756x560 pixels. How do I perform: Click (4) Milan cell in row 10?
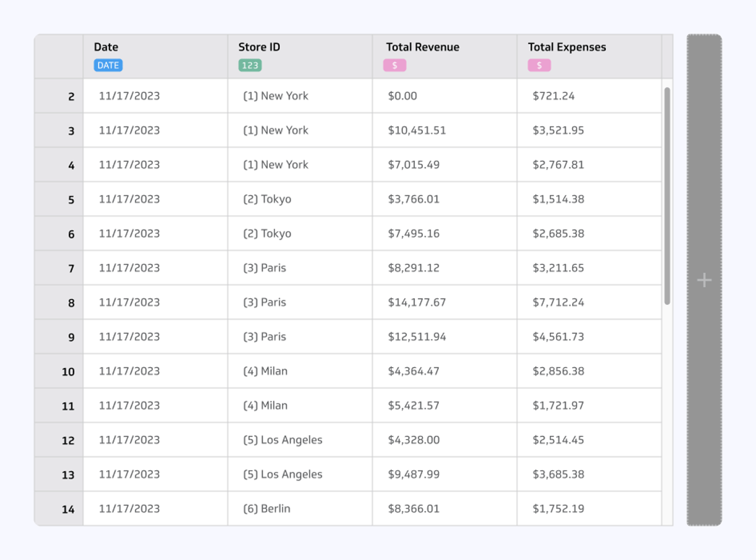pos(300,371)
